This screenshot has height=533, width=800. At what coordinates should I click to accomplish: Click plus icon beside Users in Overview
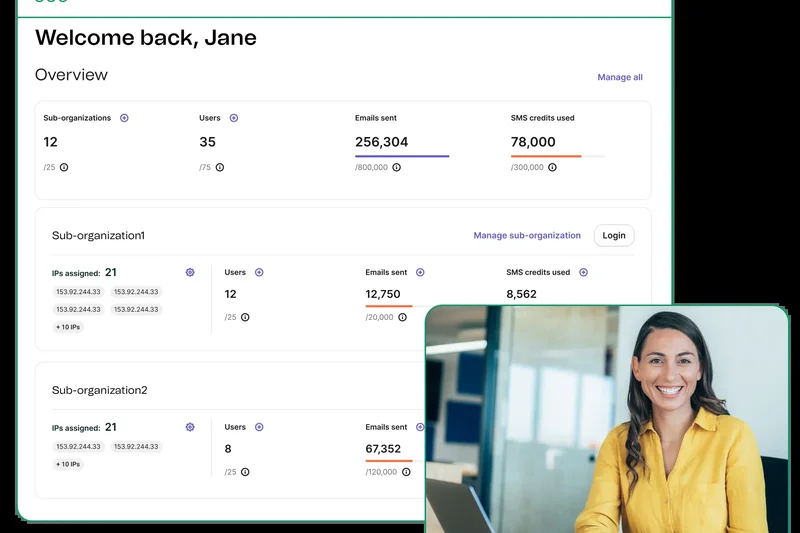pyautogui.click(x=234, y=118)
